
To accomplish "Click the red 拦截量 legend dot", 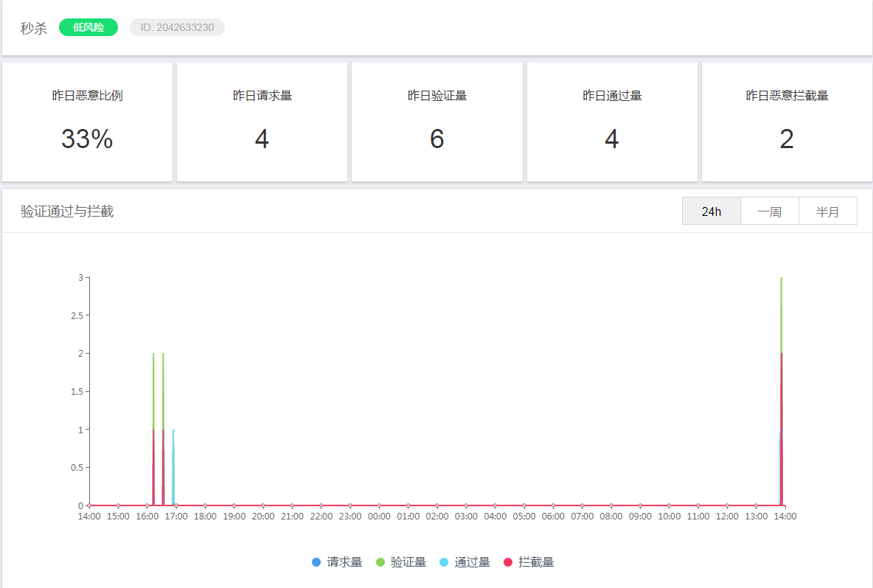I will pos(508,562).
